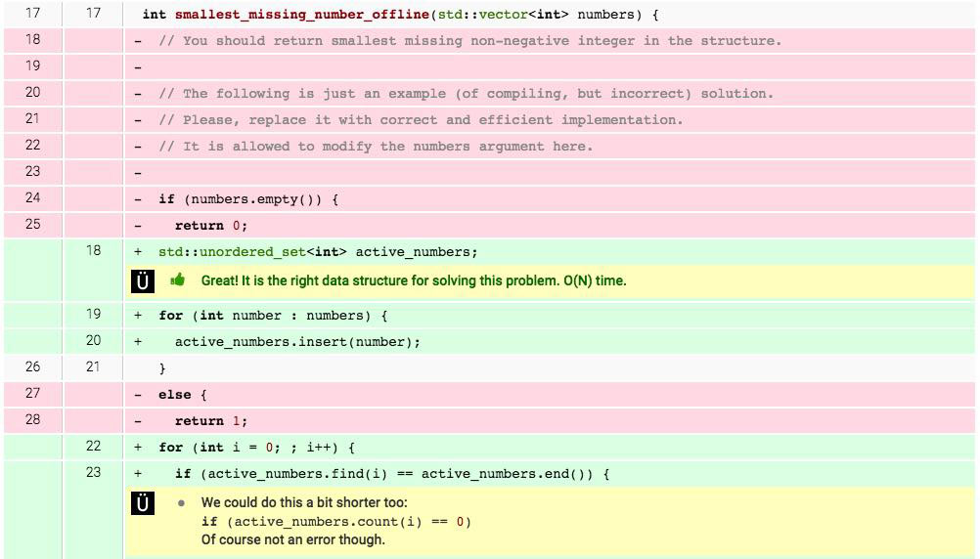Click the gray bullet icon in the second comment
Image resolution: width=980 pixels, height=559 pixels.
click(181, 503)
